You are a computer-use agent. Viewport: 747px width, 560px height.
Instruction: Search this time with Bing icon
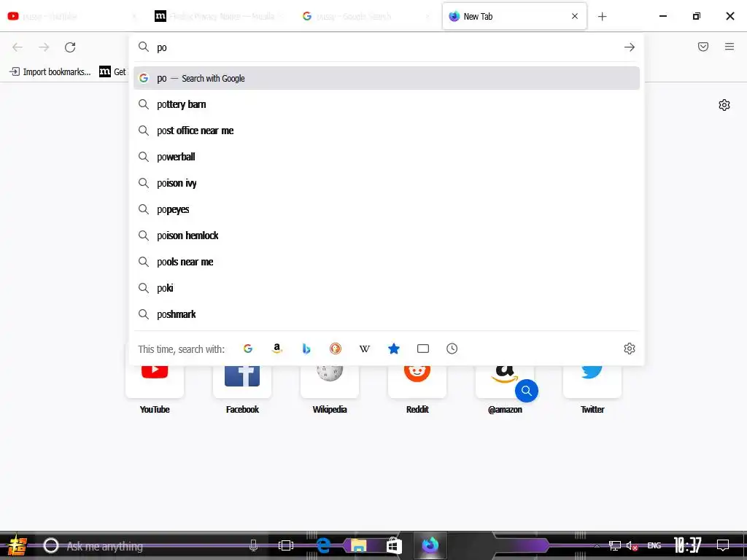pos(306,349)
